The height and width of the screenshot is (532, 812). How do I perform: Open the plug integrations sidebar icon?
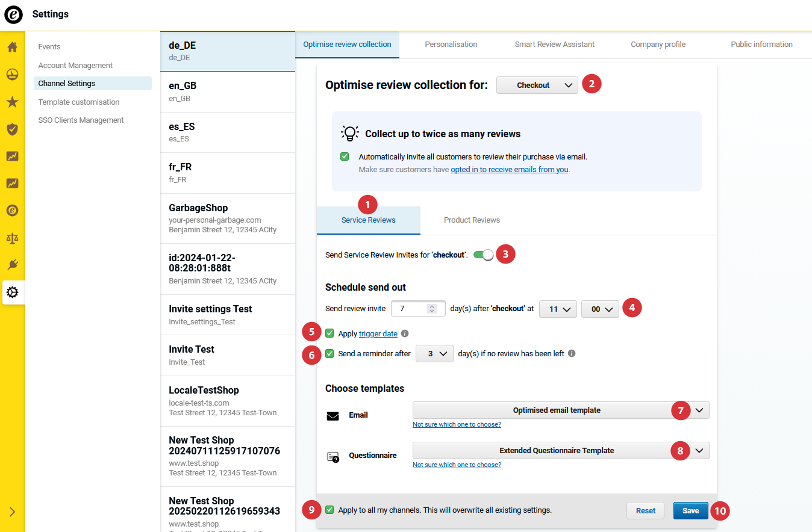[x=12, y=265]
